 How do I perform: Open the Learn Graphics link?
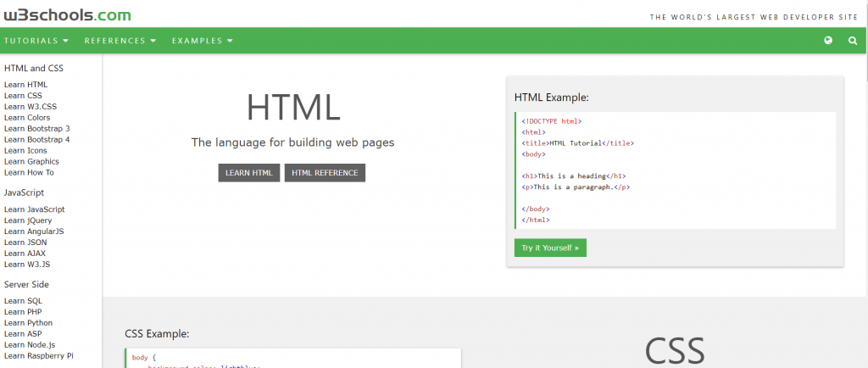[31, 162]
